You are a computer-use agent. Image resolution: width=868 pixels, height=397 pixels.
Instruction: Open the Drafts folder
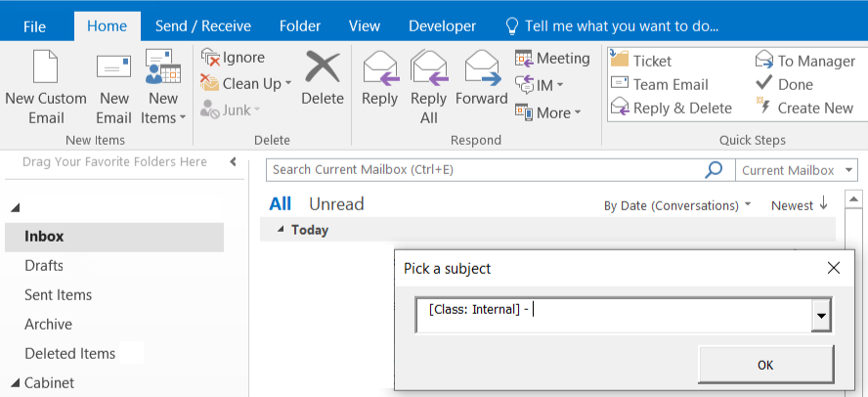pyautogui.click(x=44, y=266)
